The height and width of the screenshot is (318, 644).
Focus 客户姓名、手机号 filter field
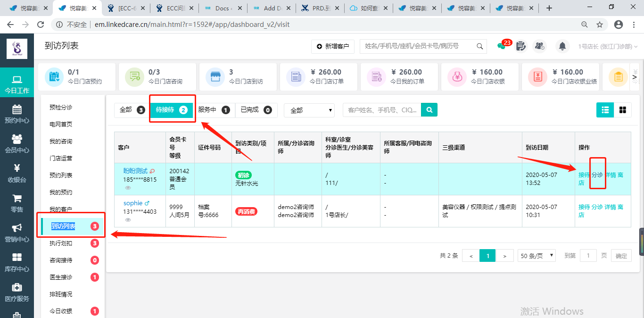point(382,110)
